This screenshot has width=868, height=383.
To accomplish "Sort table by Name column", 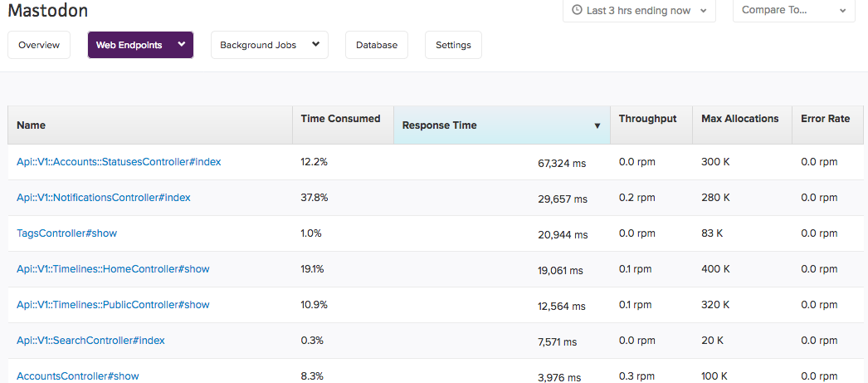I will tap(150, 125).
